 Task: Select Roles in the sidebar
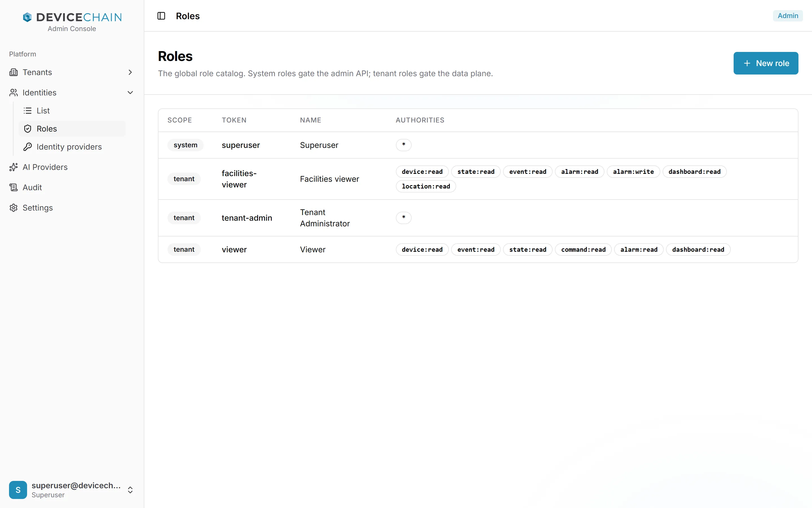coord(72,129)
